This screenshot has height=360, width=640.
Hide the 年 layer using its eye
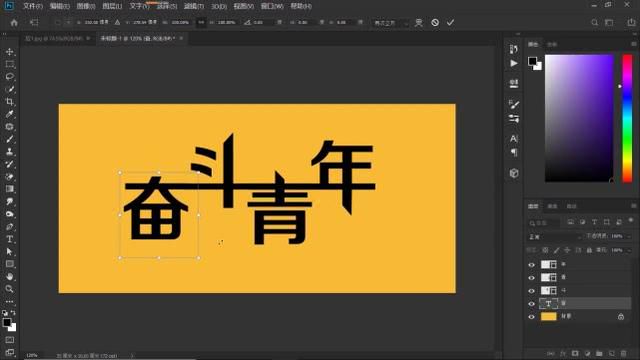pos(531,265)
